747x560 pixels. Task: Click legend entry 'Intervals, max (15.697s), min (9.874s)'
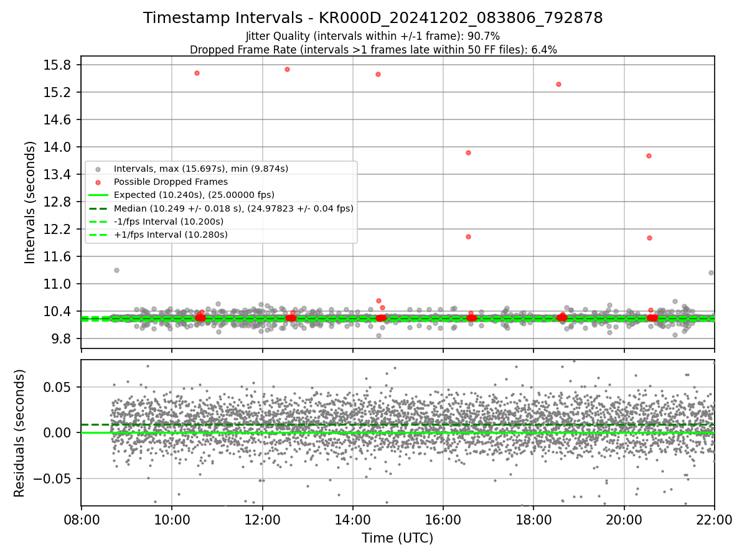click(201, 169)
